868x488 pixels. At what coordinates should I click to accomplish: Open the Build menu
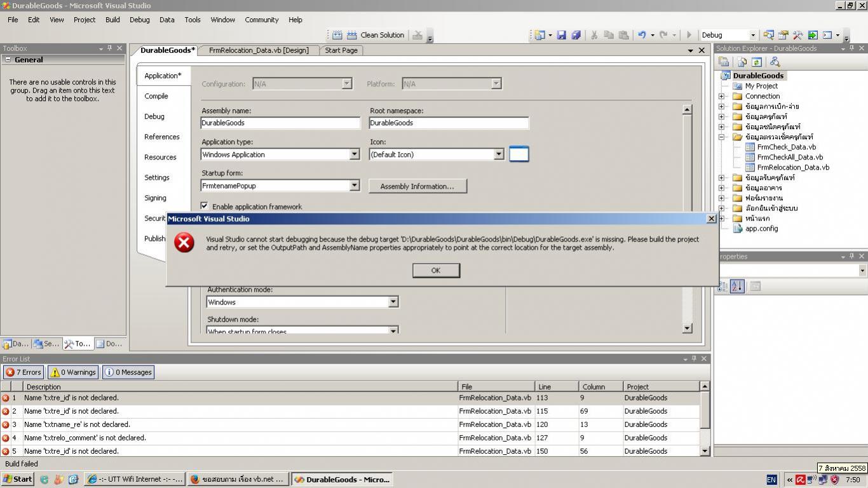tap(112, 20)
